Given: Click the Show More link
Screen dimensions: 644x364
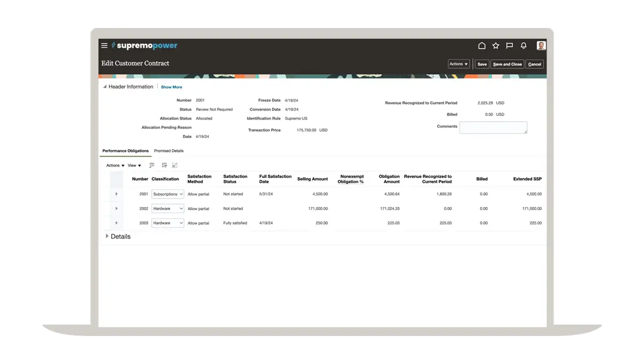Looking at the screenshot, I should [x=172, y=87].
